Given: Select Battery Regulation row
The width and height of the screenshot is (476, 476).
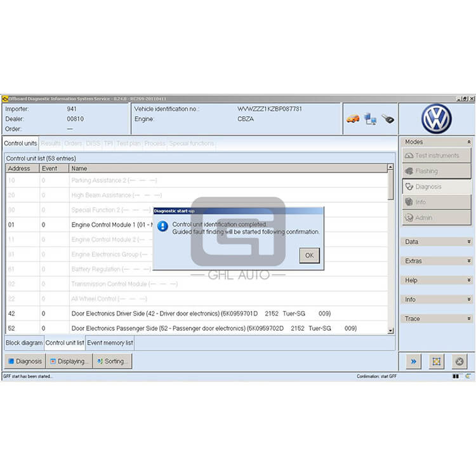Looking at the screenshot, I should [x=197, y=269].
